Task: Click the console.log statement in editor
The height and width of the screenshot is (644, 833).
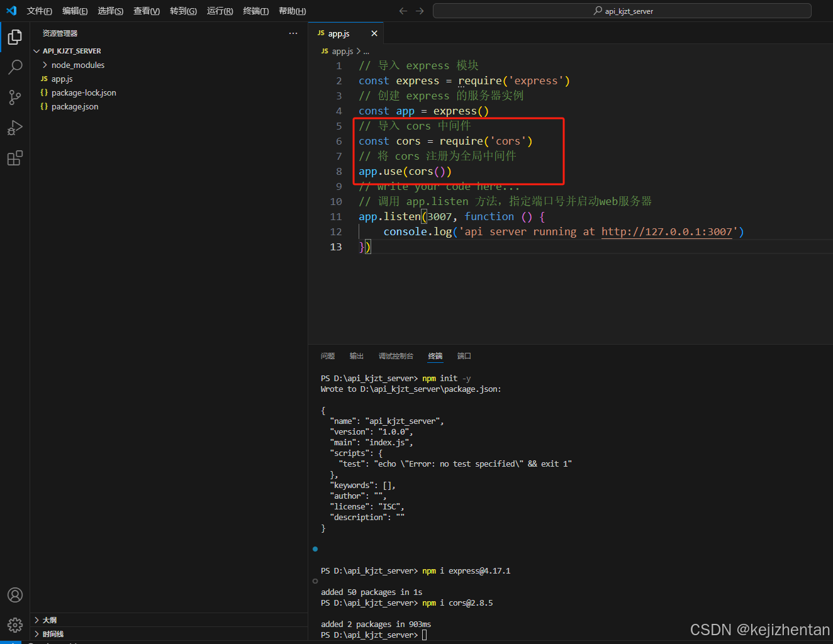Action: tap(564, 231)
